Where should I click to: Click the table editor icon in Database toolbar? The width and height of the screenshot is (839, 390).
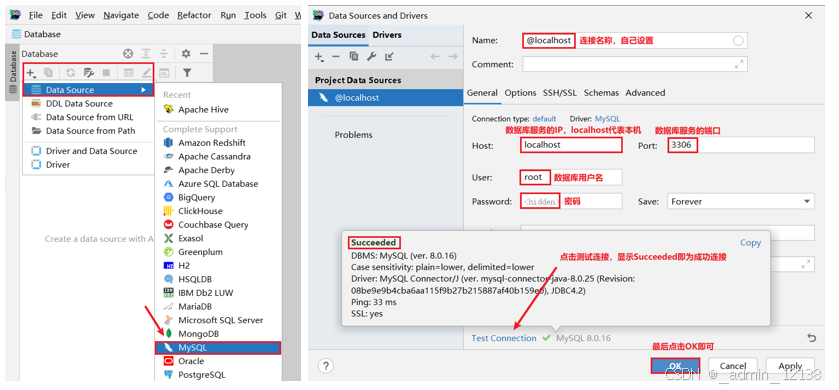[128, 73]
